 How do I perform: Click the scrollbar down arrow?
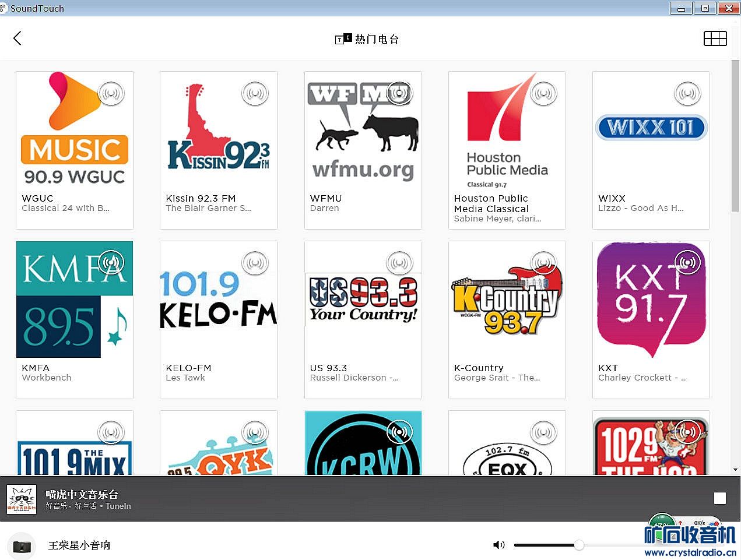[735, 470]
